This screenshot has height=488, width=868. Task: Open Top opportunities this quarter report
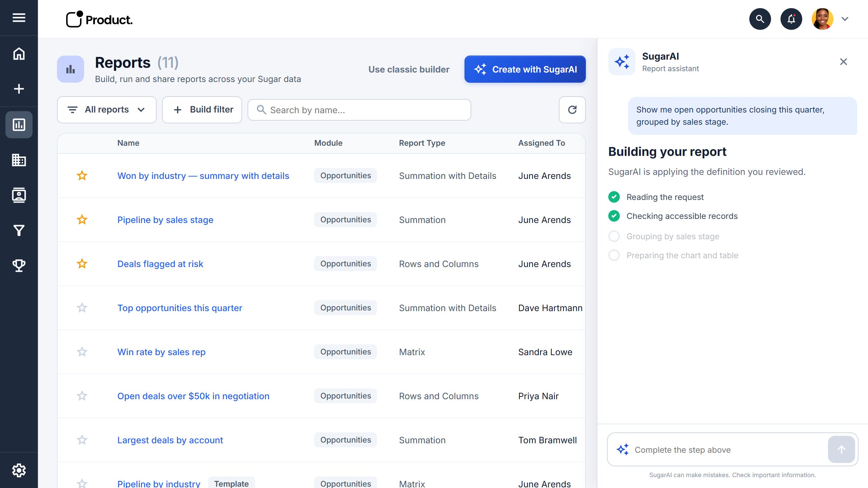tap(180, 308)
